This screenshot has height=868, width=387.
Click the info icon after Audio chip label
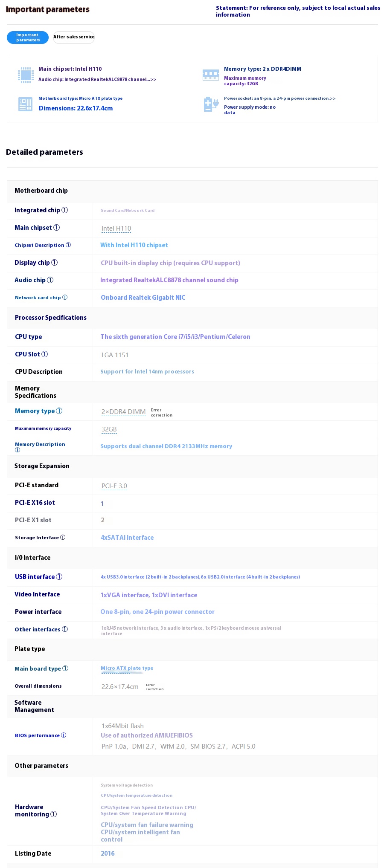(50, 280)
